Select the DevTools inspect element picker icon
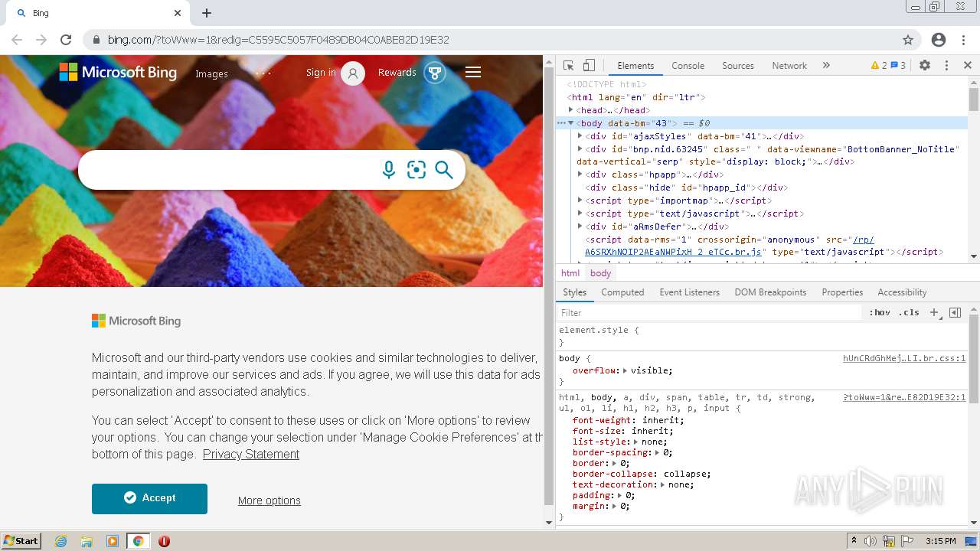Image resolution: width=980 pixels, height=551 pixels. coord(568,66)
